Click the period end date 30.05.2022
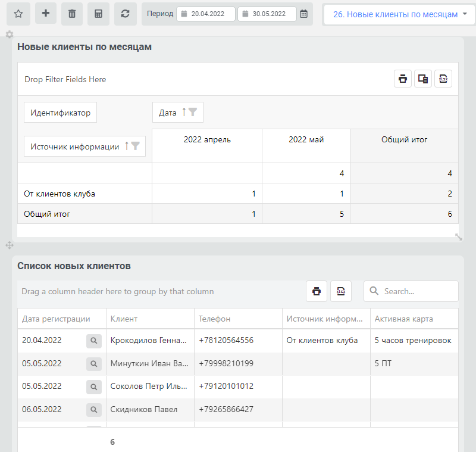The width and height of the screenshot is (476, 452). (x=267, y=14)
